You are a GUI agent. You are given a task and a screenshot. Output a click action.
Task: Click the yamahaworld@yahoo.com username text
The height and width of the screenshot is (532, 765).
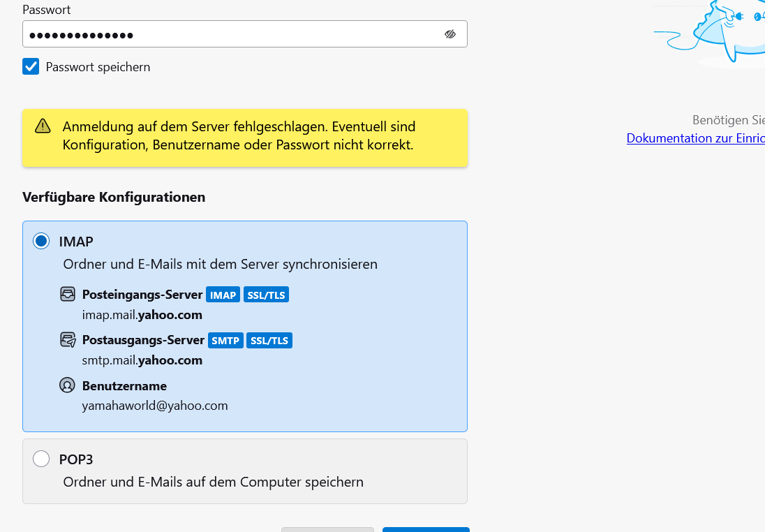pyautogui.click(x=155, y=406)
